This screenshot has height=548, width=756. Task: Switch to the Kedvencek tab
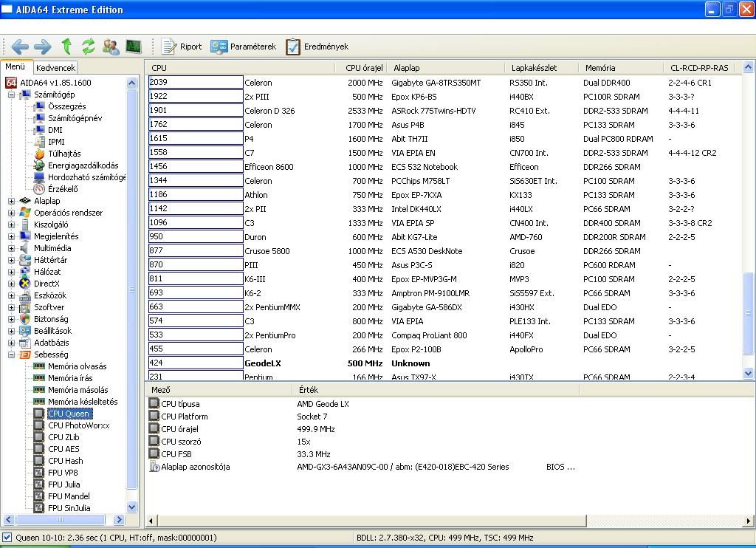click(55, 68)
